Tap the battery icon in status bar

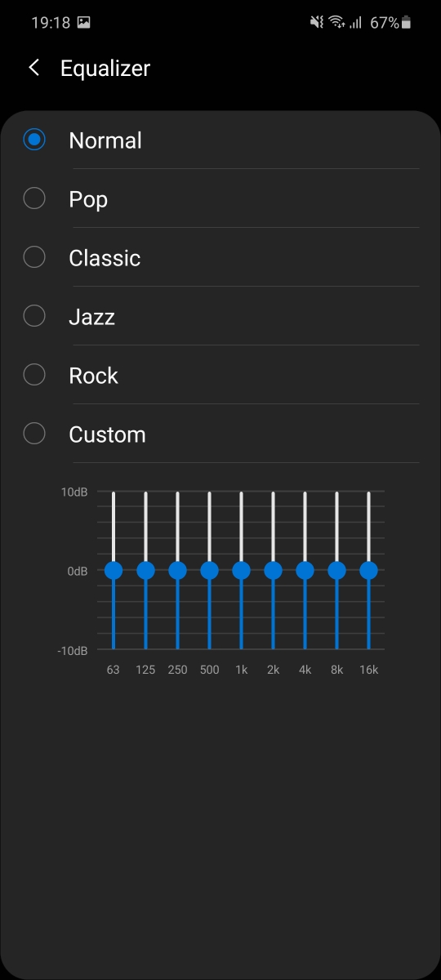click(407, 23)
